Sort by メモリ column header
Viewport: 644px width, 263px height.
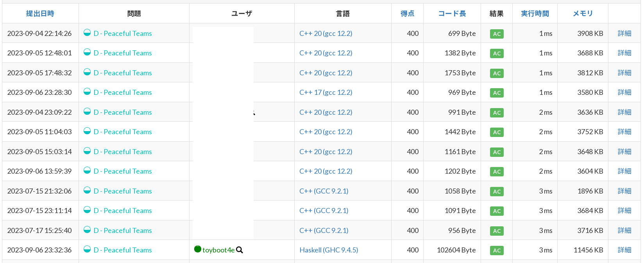click(583, 14)
